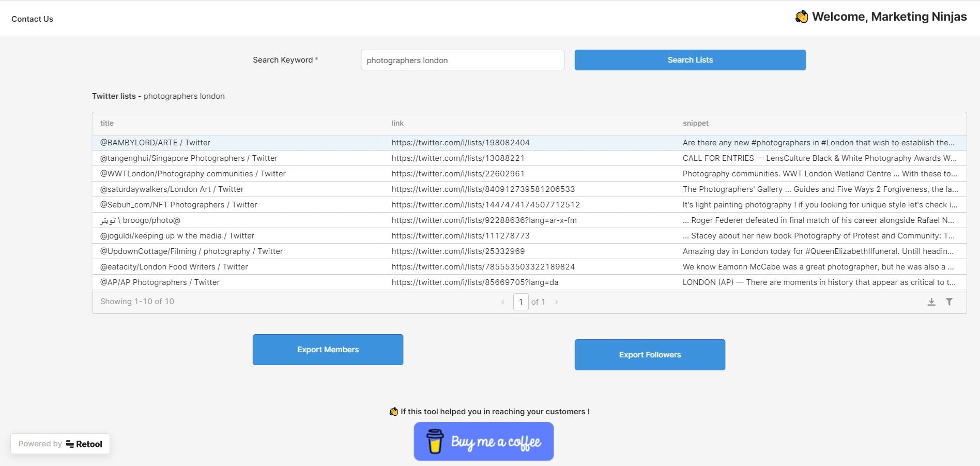Click snippet starting 'Photography communities. WWT'
The image size is (980, 466).
point(820,174)
